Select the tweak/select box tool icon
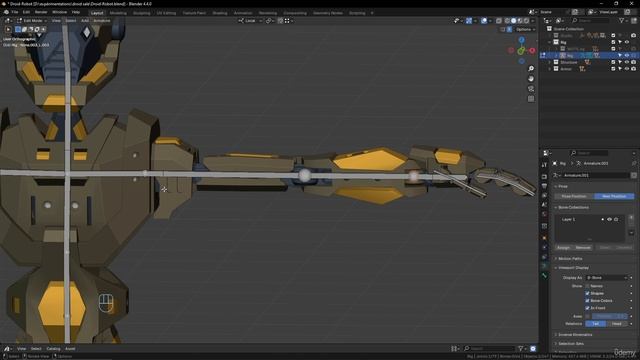Screen dimensions: 640x360 coord(8,29)
